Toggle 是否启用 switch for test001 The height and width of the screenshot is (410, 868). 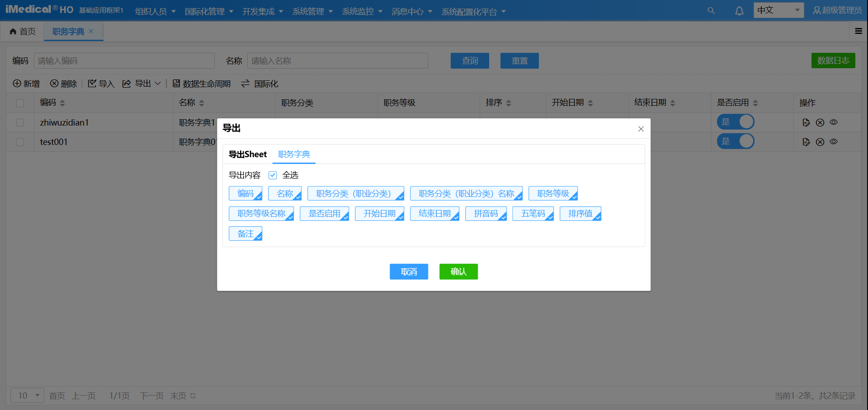point(736,141)
